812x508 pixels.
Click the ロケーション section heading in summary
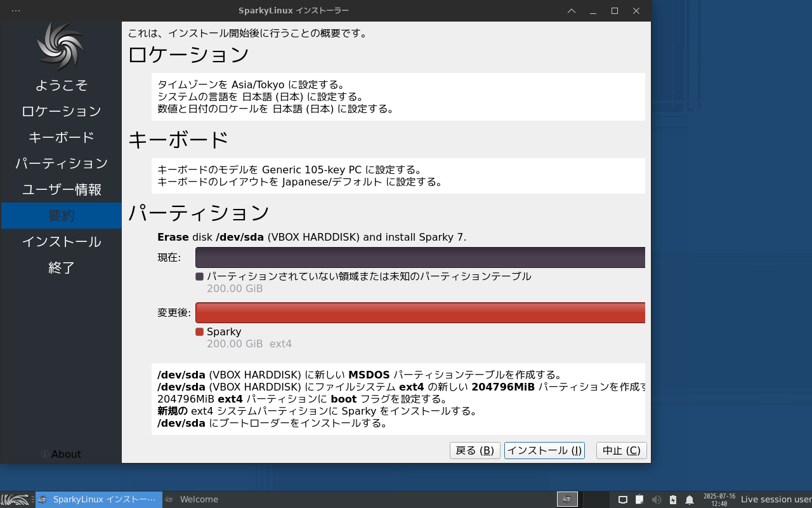point(188,55)
